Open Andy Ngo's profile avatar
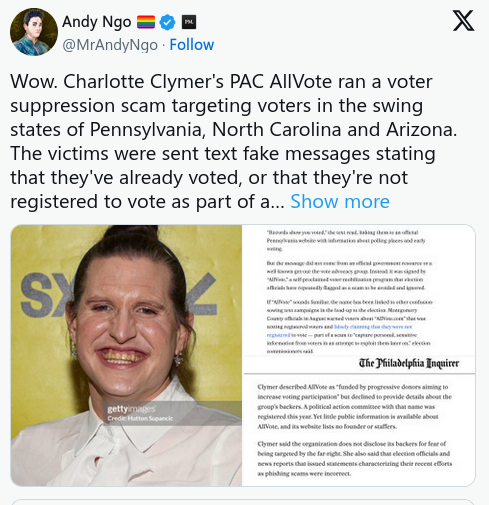 point(34,32)
